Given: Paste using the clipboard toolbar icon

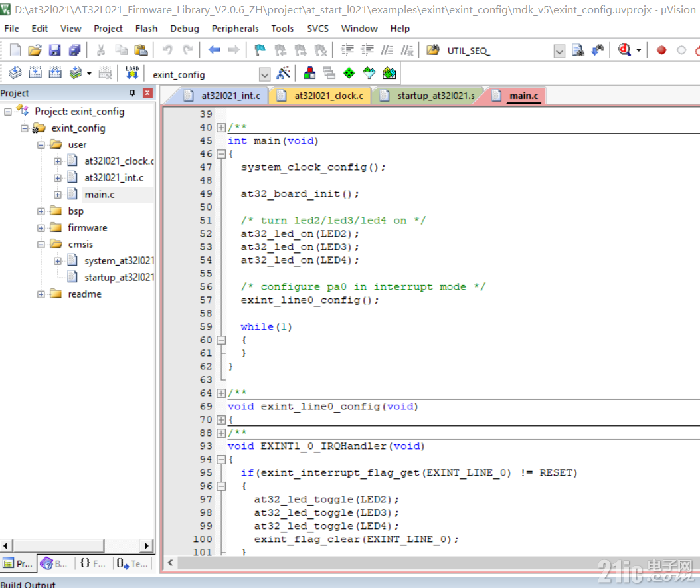Looking at the screenshot, I should 141,50.
